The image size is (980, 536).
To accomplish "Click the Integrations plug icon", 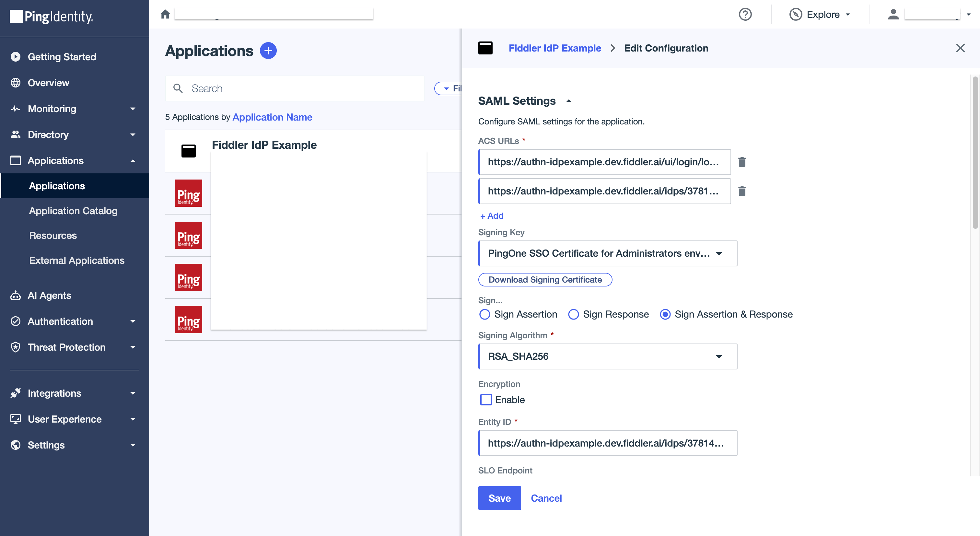I will [15, 393].
